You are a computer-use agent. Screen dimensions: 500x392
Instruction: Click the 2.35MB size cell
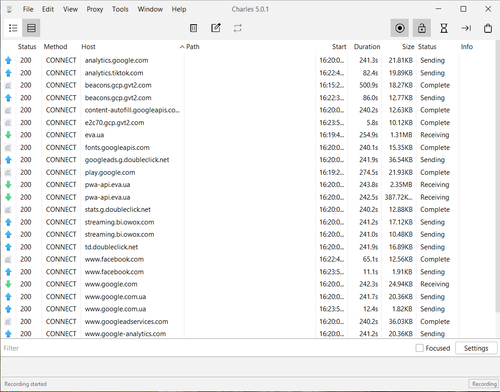point(401,185)
